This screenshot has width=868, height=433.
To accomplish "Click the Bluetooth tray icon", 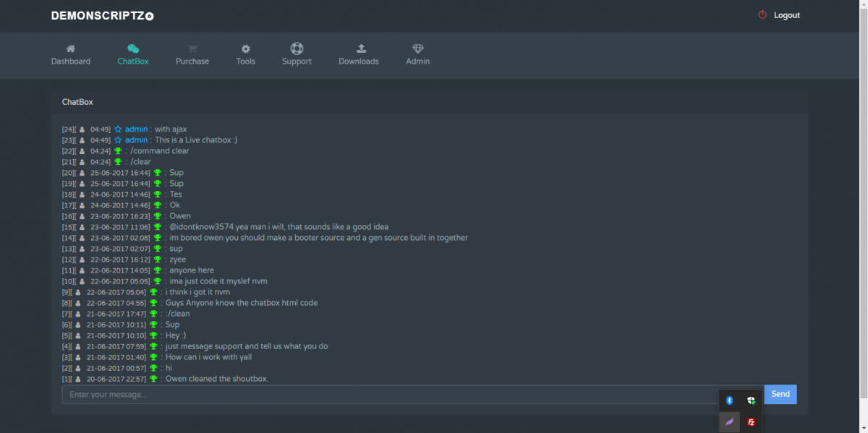I will (x=730, y=400).
